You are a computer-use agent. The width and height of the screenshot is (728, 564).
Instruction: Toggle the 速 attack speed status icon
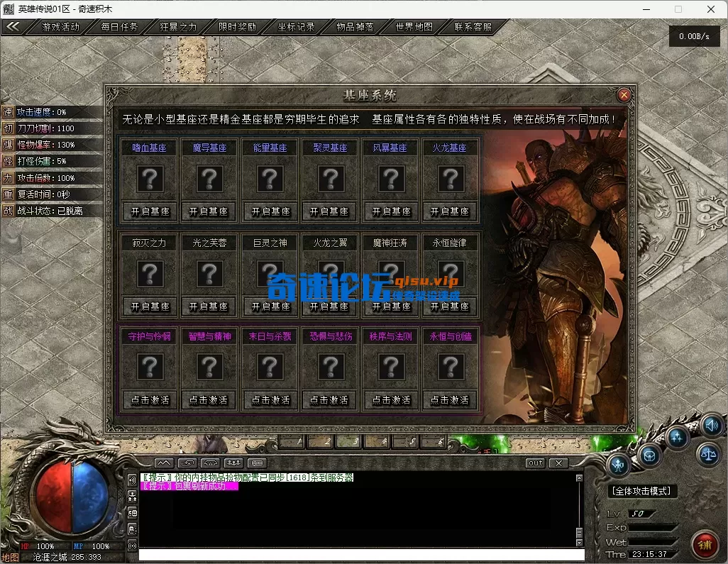pos(8,112)
